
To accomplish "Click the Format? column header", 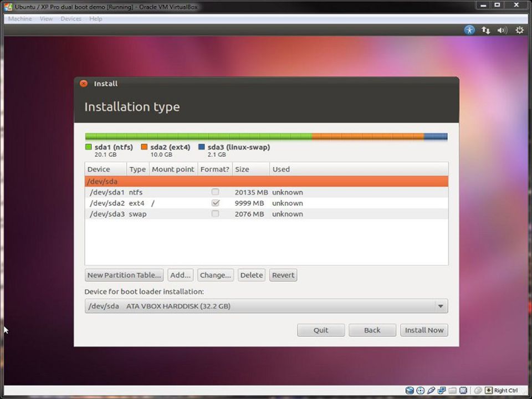I will (x=215, y=169).
